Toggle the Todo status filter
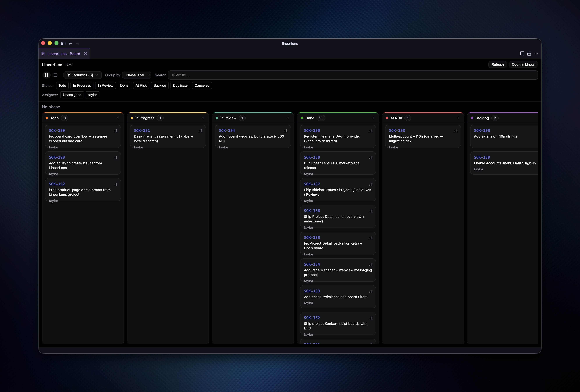The width and height of the screenshot is (580, 392). coord(62,85)
